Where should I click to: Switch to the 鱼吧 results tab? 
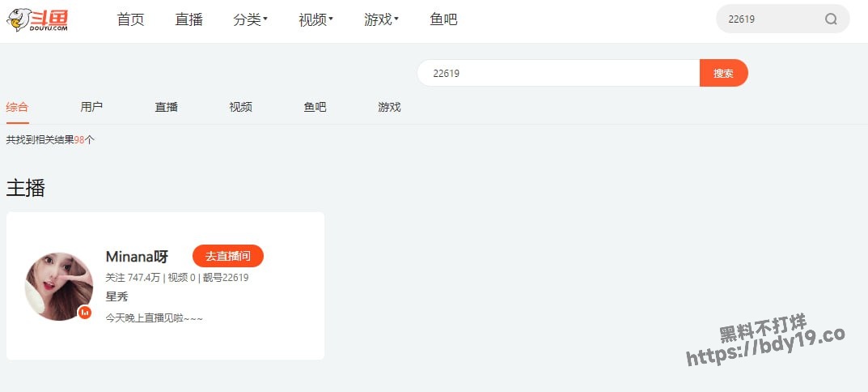click(x=315, y=107)
